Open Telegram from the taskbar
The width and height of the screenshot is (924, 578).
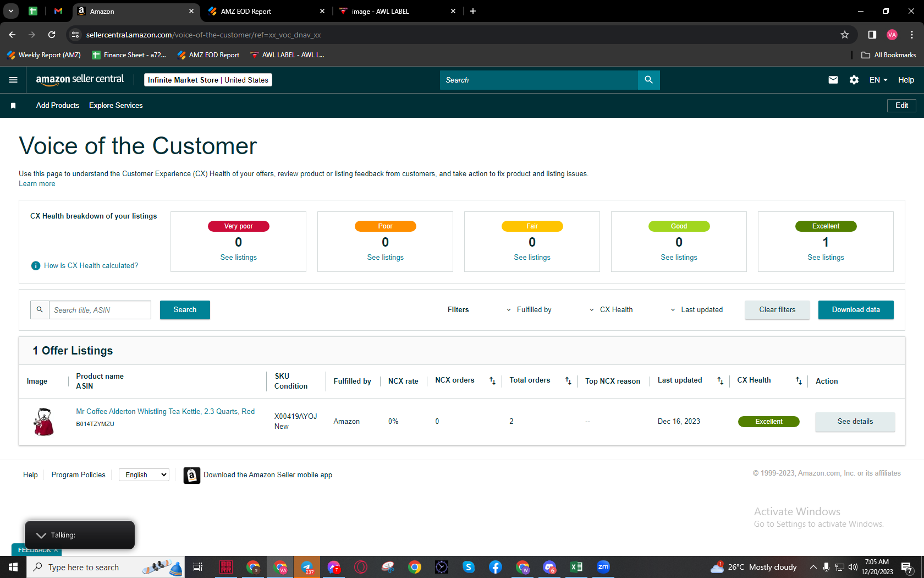307,567
